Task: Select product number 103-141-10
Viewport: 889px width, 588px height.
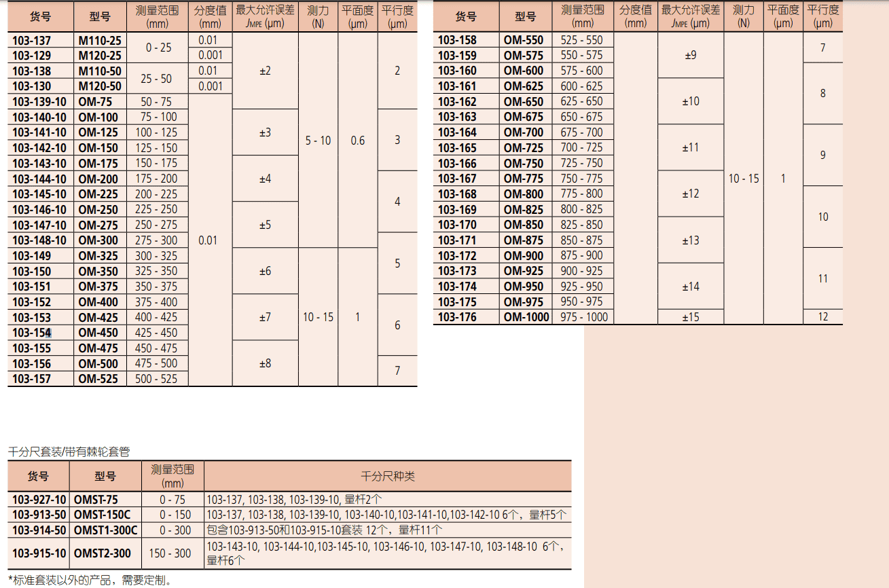Action: (39, 132)
